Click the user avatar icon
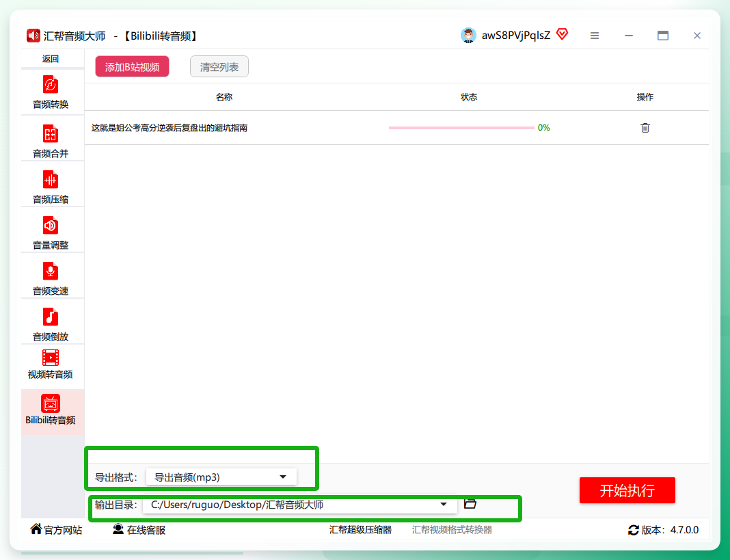Viewport: 730px width, 560px height. (468, 36)
